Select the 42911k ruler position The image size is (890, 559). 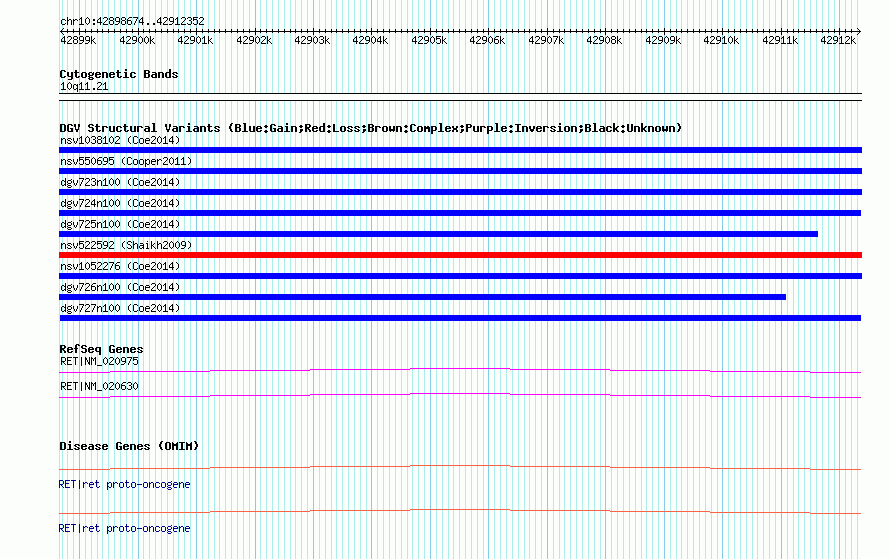[779, 40]
